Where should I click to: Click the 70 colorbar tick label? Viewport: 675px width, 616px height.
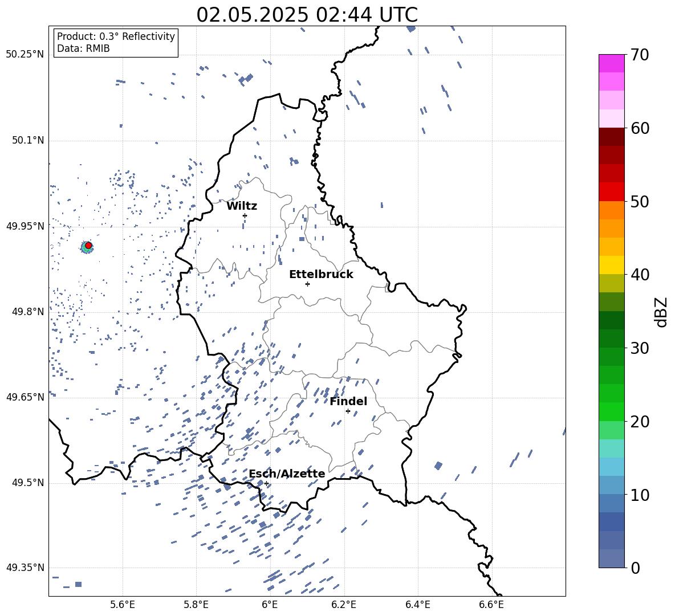coord(640,55)
